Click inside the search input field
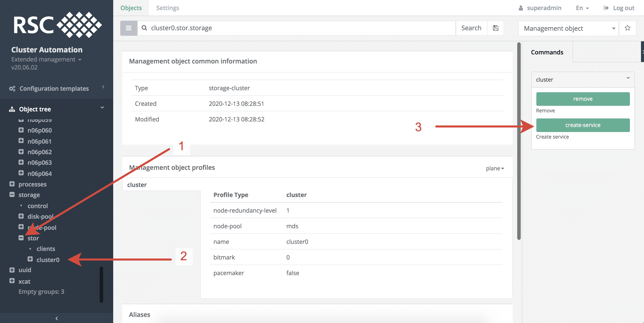 277,28
